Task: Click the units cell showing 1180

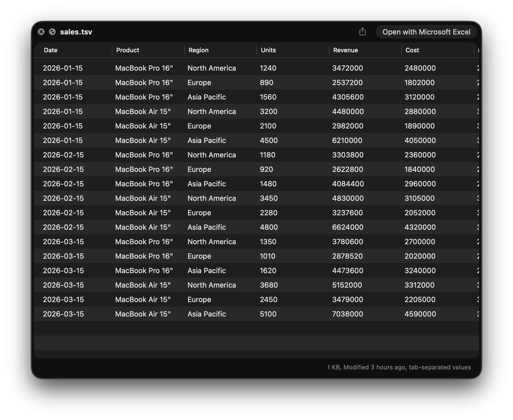Action: point(267,155)
